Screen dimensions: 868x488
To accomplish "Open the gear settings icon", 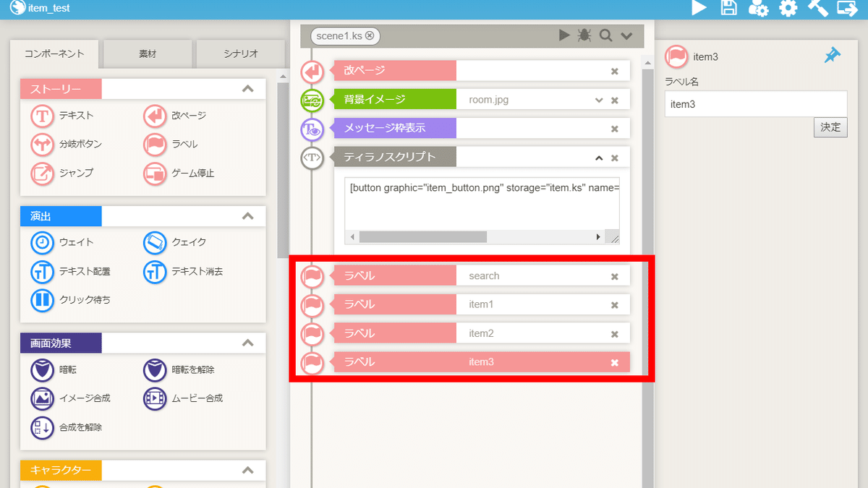I will 788,8.
